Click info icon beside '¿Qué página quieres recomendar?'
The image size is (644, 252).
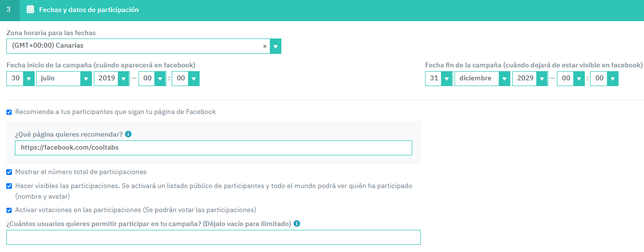(x=128, y=134)
